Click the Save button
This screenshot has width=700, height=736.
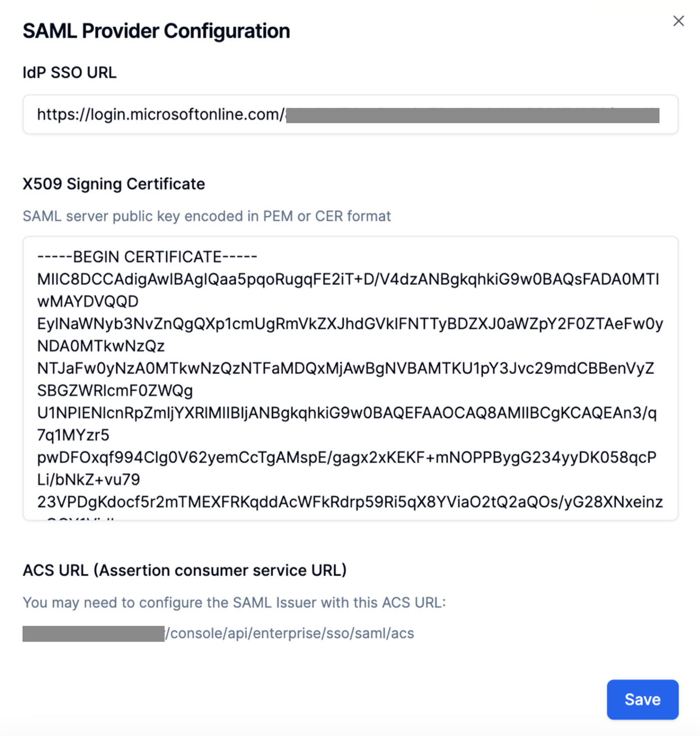tap(643, 699)
